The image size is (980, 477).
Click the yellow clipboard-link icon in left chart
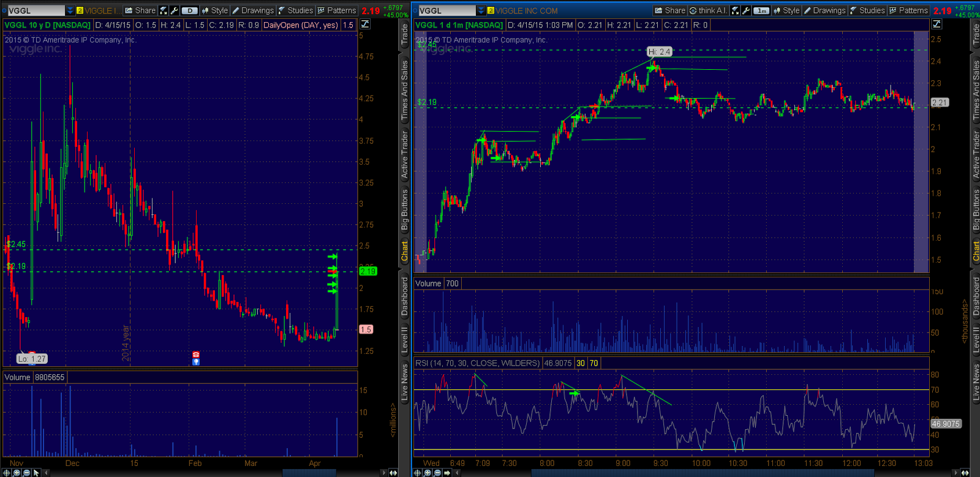[x=80, y=10]
